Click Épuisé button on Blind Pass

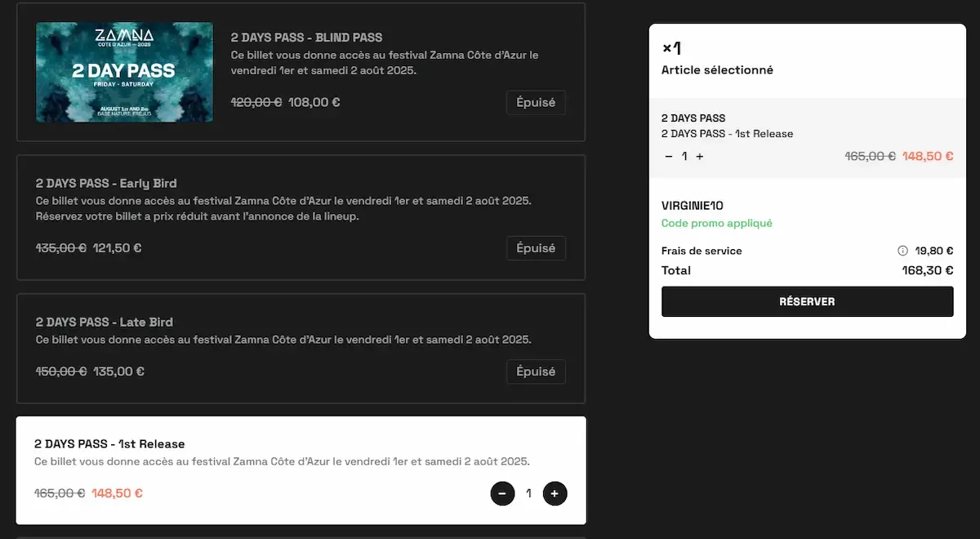click(536, 103)
